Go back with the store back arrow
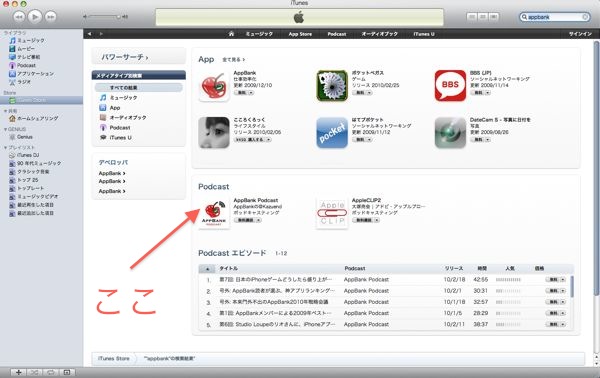600x378 pixels. pyautogui.click(x=90, y=34)
